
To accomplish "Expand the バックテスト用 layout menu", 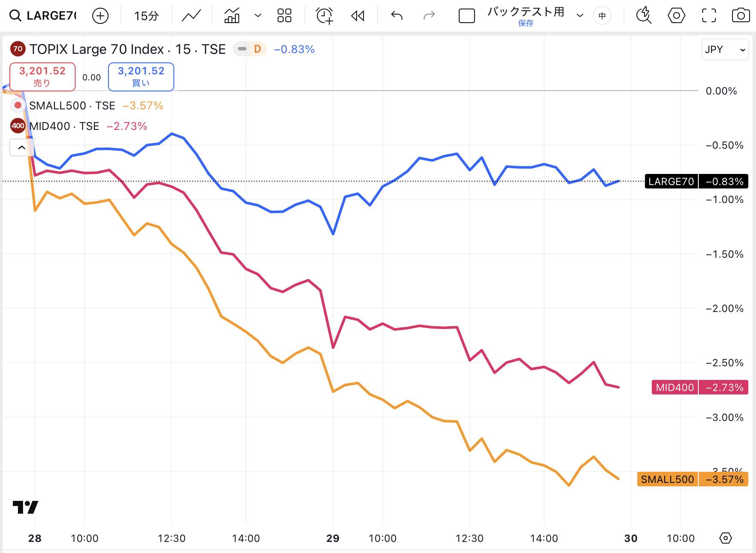I will (580, 16).
